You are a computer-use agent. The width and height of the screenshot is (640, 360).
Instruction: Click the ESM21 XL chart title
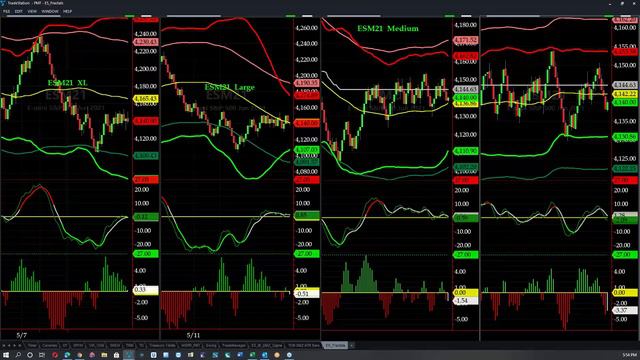67,83
